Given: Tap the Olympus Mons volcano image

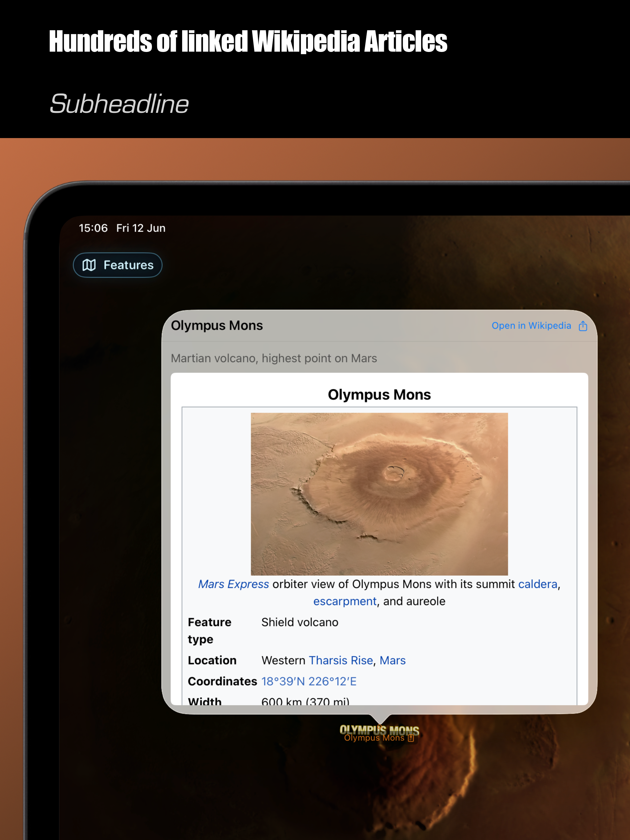Looking at the screenshot, I should point(379,494).
